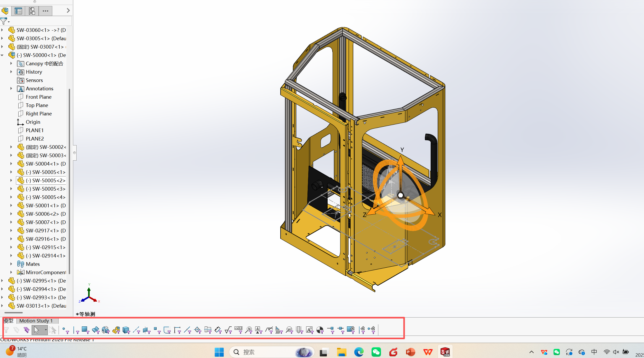The image size is (644, 358).
Task: Click the Filter Sketch Points icon
Action: pyautogui.click(x=157, y=330)
